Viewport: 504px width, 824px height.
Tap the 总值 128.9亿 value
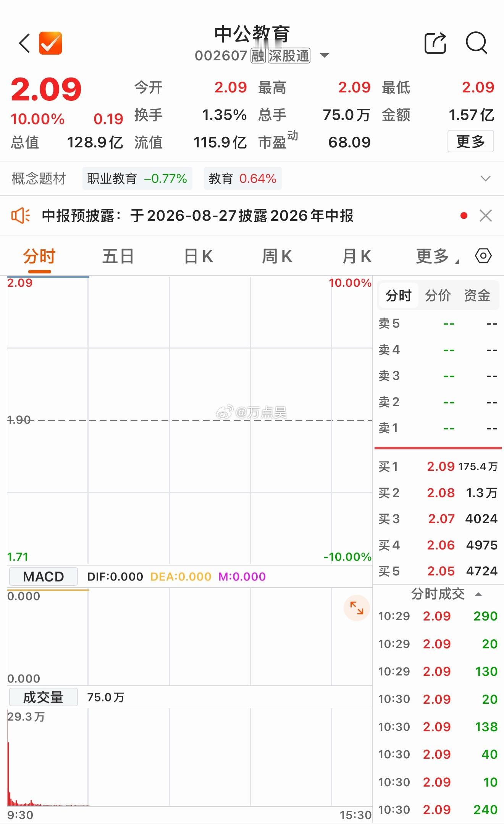[95, 142]
